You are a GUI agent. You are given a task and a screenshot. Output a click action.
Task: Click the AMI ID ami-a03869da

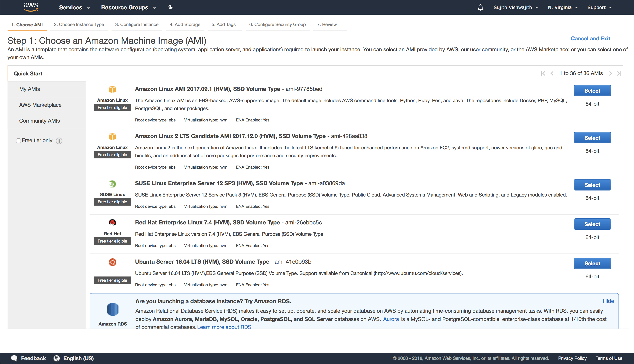coord(326,183)
